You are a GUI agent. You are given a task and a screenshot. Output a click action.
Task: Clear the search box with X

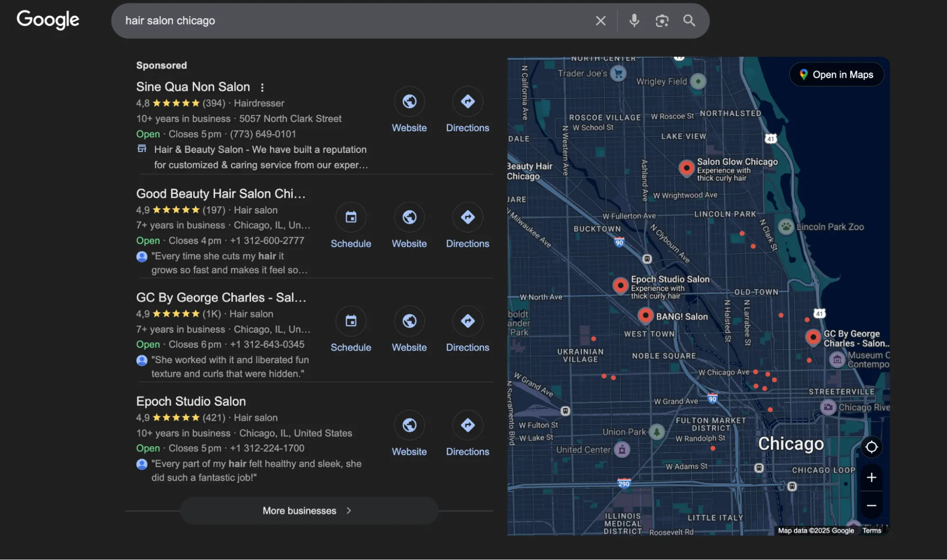(600, 21)
